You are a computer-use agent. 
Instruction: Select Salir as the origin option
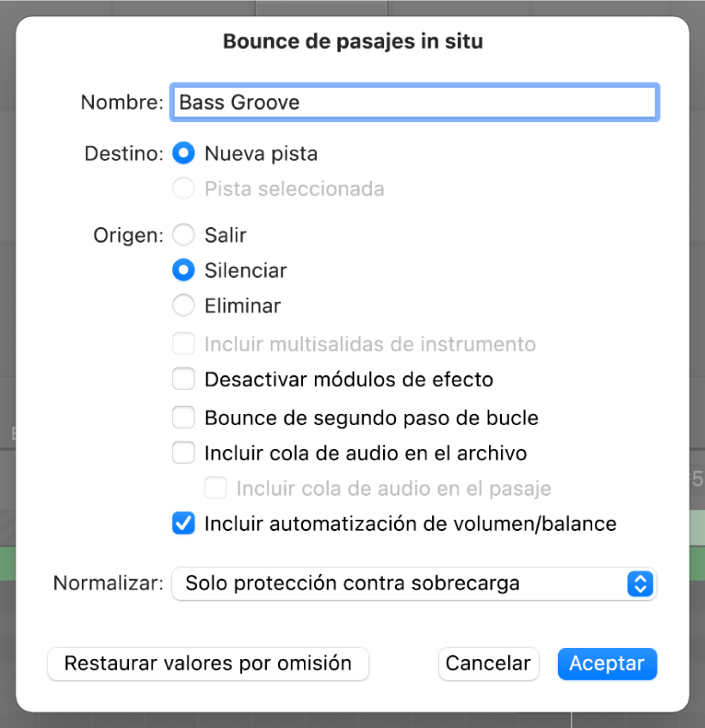183,235
